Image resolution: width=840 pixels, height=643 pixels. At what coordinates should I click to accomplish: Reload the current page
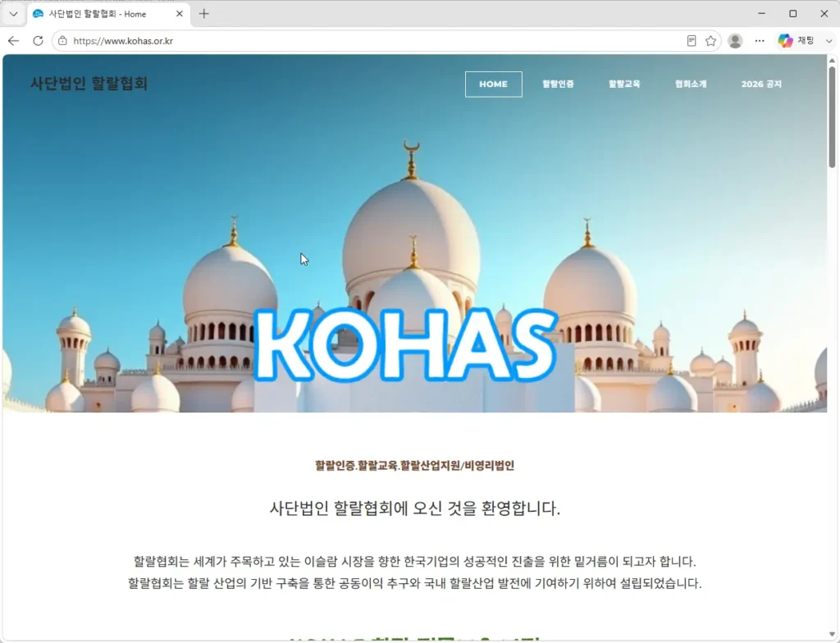pyautogui.click(x=38, y=41)
